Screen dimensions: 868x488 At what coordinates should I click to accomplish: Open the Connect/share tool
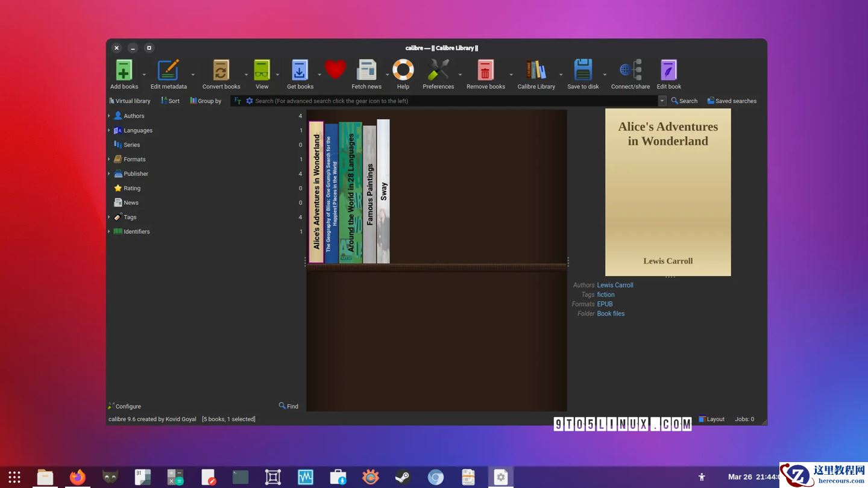tap(631, 70)
